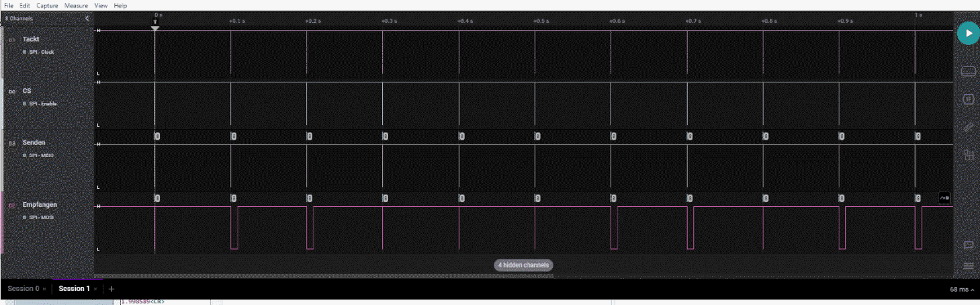
Task: Expand the 68 ms zoom indicator
Action: 960,289
